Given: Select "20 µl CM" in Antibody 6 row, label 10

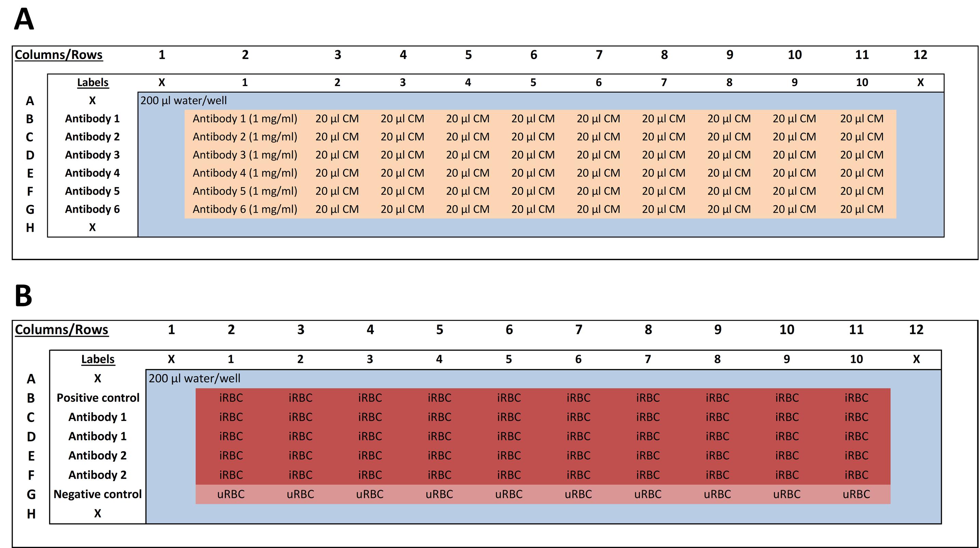Looking at the screenshot, I should (x=862, y=209).
